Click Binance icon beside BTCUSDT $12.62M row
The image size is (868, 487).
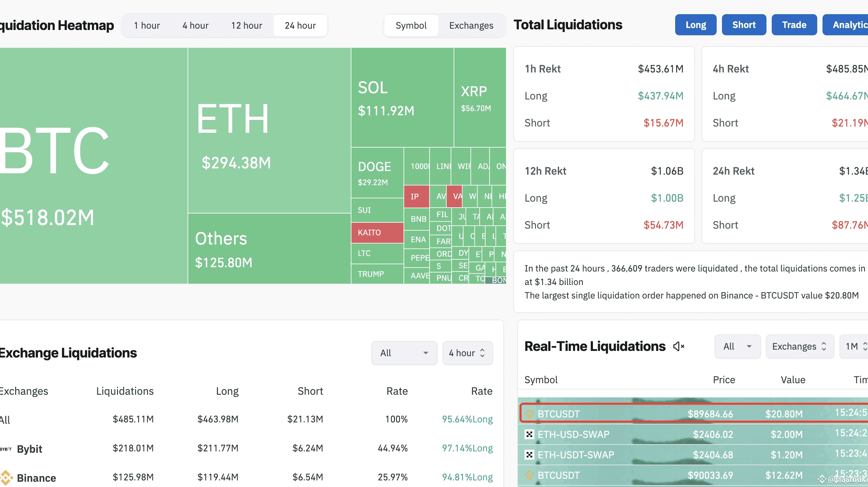click(x=529, y=475)
